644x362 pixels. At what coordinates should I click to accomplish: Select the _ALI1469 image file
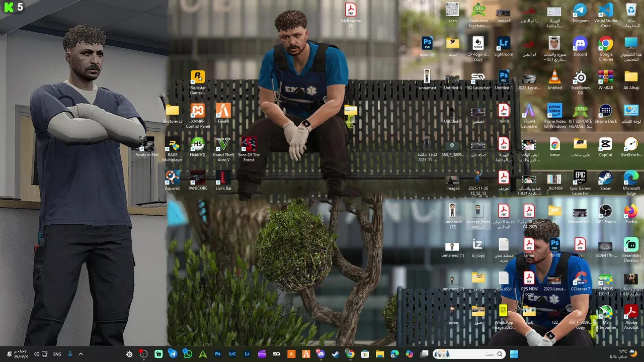[554, 181]
